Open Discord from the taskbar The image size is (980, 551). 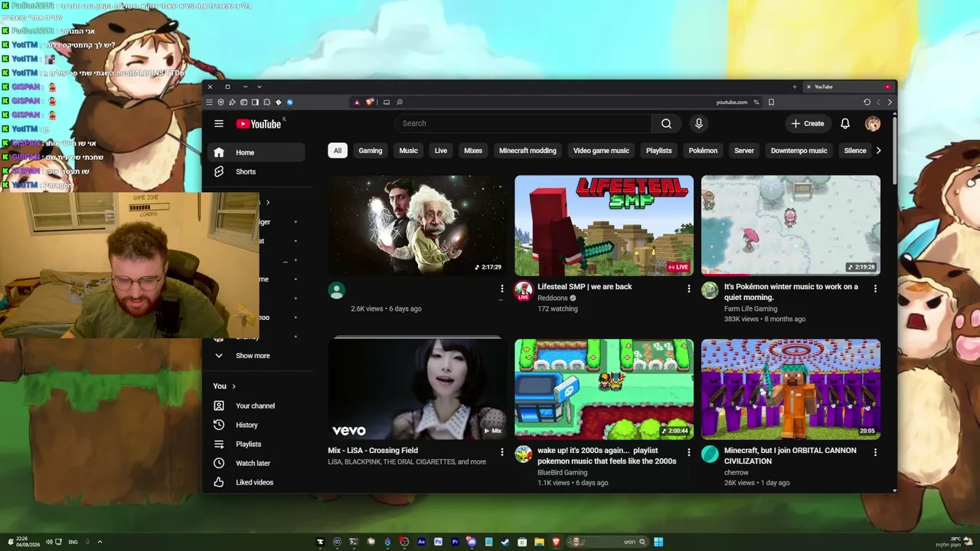(472, 542)
